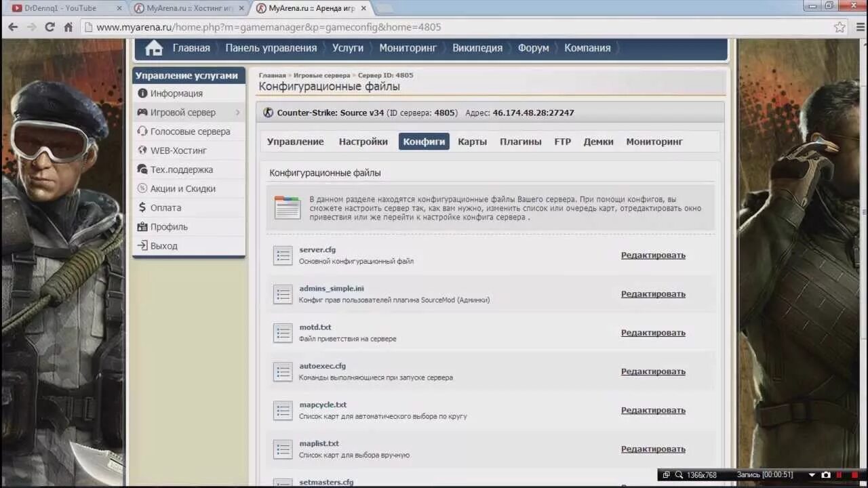Click the globe icon beside WEB-Хостинг
868x488 pixels.
(x=142, y=150)
